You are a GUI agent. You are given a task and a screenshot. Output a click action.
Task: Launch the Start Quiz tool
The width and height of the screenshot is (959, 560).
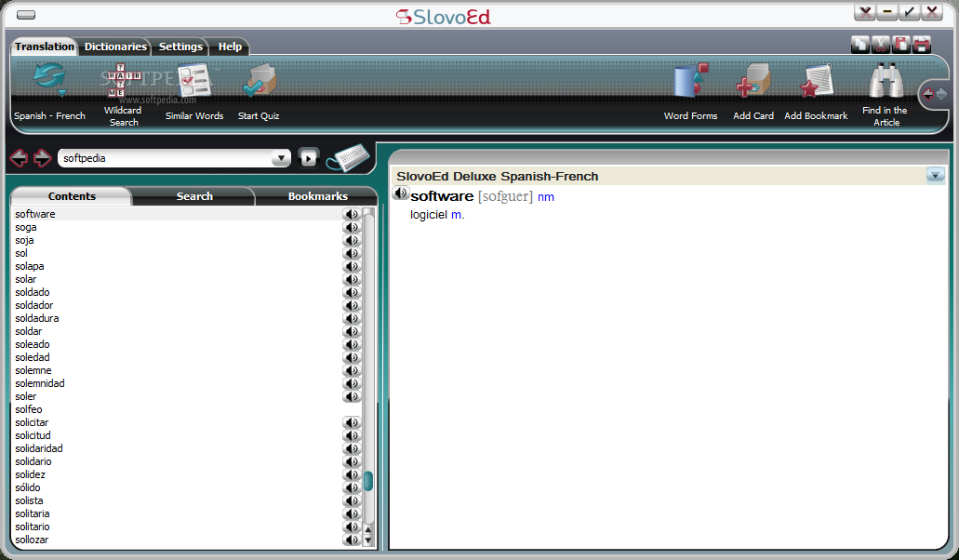(259, 92)
